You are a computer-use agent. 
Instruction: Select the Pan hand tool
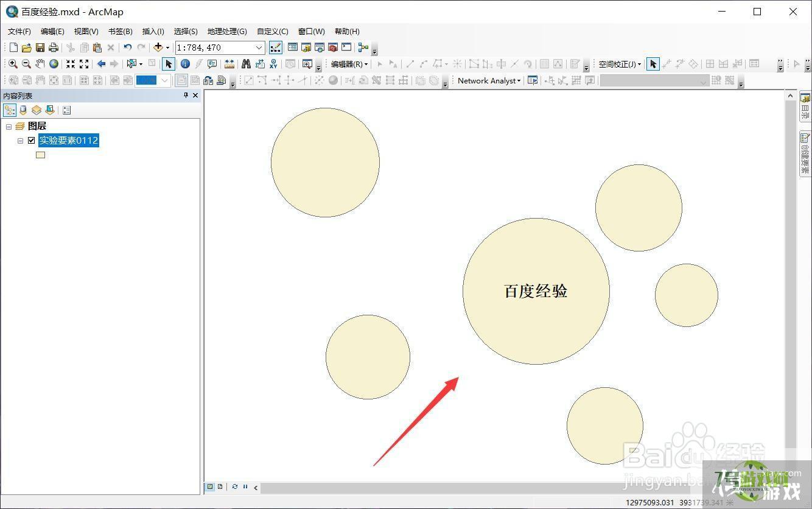[x=40, y=64]
